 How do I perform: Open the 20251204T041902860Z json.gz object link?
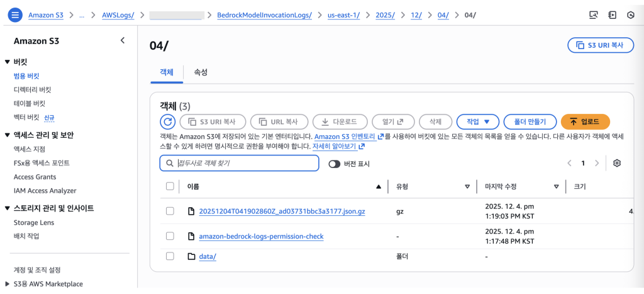tap(282, 212)
